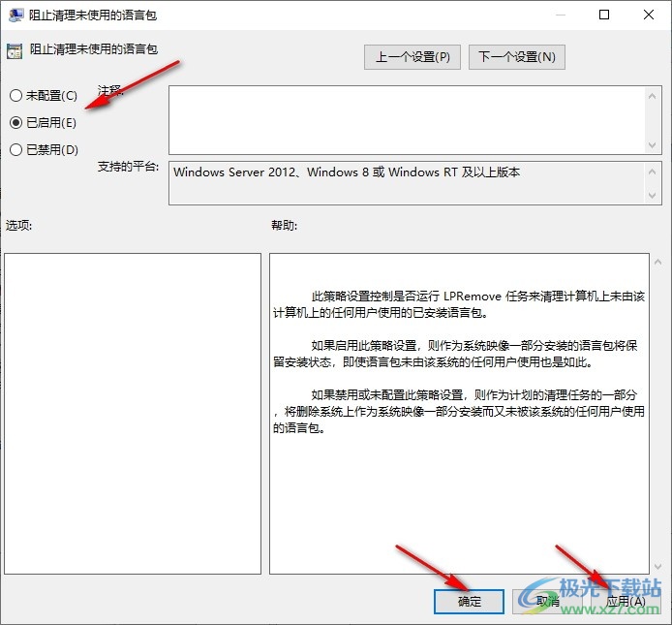Click the policy setting icon beside heading
The height and width of the screenshot is (625, 672).
[15, 51]
